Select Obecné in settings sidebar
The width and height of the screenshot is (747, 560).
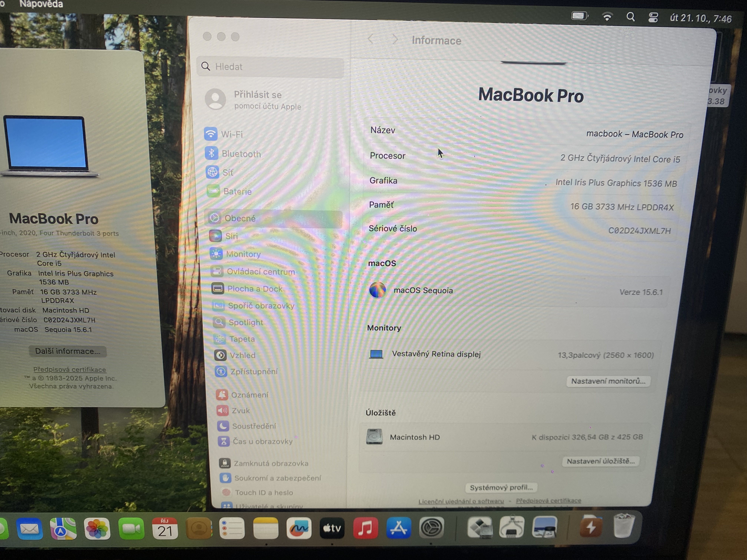pos(240,218)
